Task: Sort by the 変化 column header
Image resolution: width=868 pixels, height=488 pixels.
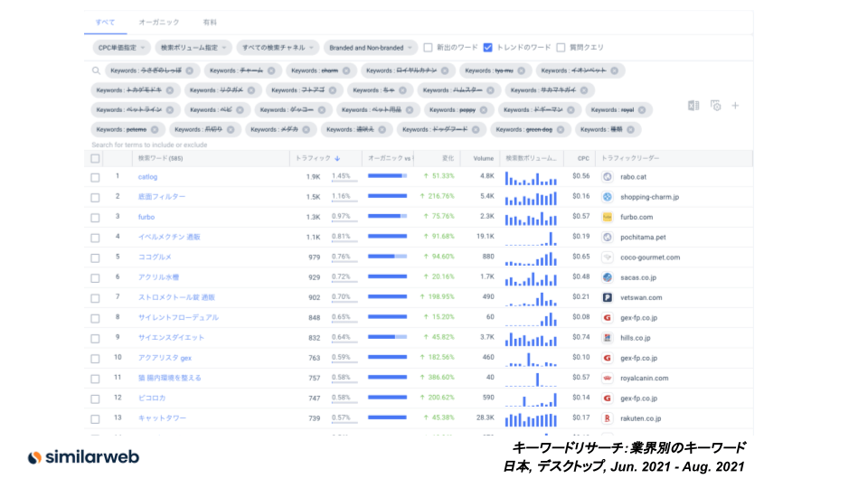Action: tap(448, 158)
